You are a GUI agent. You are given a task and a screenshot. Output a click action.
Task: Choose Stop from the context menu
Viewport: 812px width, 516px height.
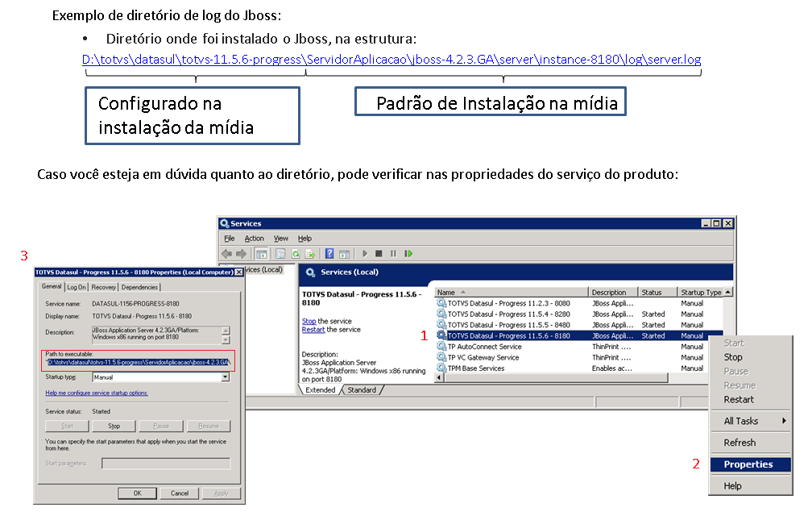(733, 357)
